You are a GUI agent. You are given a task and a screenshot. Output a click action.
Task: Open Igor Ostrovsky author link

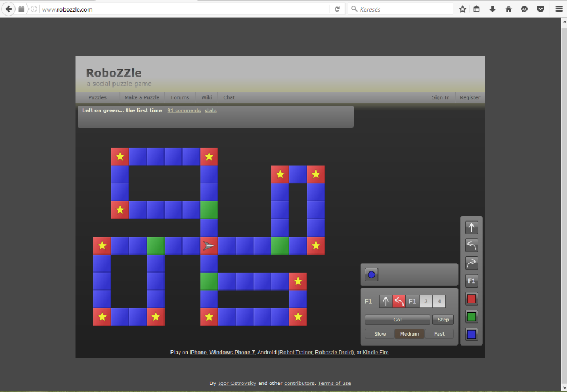pyautogui.click(x=237, y=383)
